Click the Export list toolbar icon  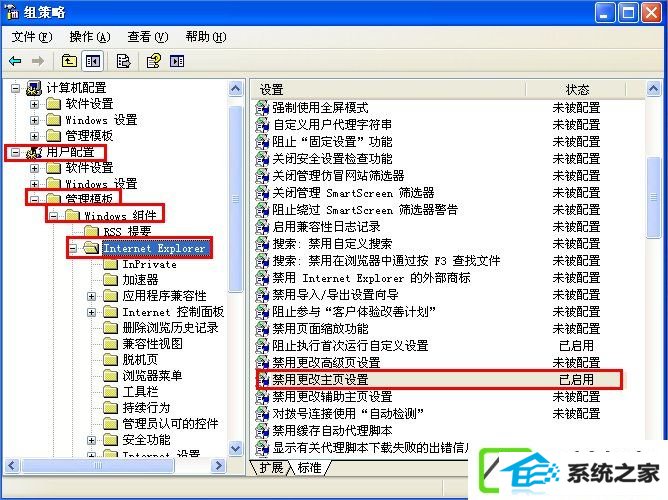pos(123,61)
